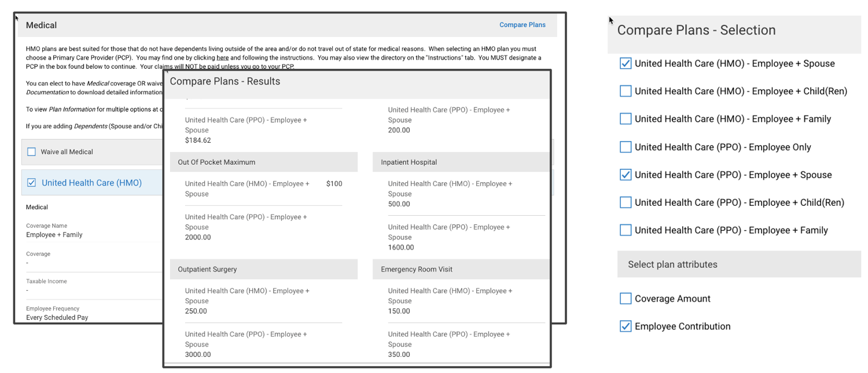
Task: Enable the Waive all Medical checkbox
Action: (x=31, y=152)
